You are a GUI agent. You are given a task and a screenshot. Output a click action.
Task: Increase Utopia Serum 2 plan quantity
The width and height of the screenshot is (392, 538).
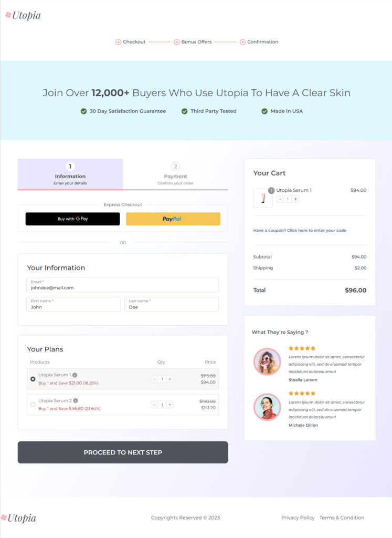point(169,405)
